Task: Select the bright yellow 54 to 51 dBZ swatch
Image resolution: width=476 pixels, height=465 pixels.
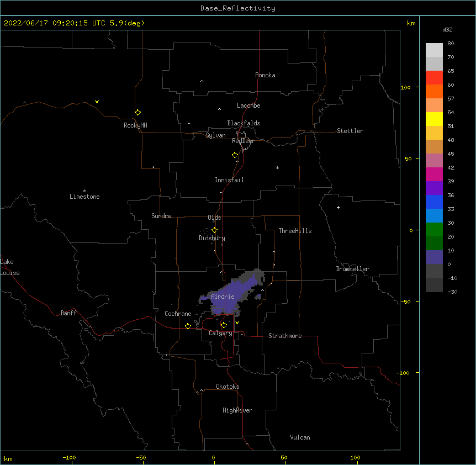Action: [x=434, y=119]
